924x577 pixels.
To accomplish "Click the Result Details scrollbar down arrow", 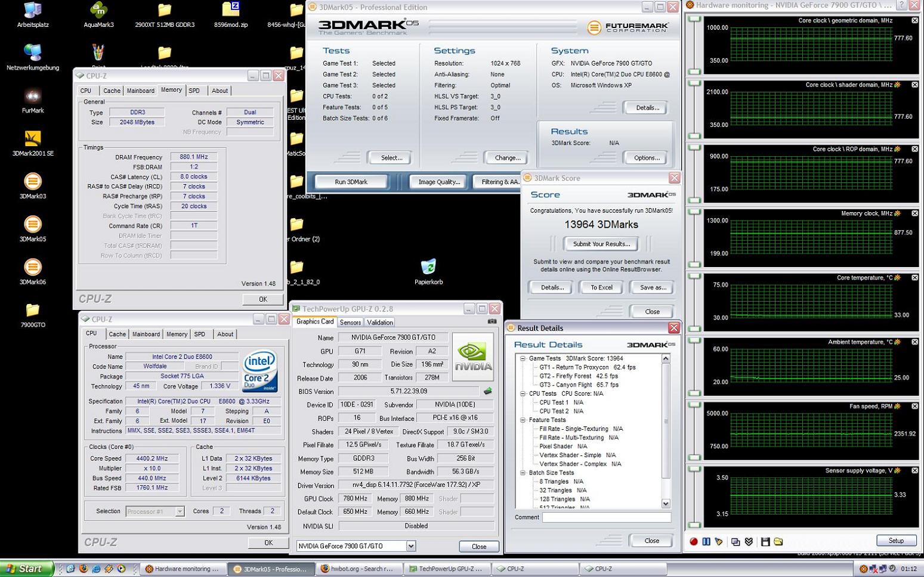I will click(666, 504).
